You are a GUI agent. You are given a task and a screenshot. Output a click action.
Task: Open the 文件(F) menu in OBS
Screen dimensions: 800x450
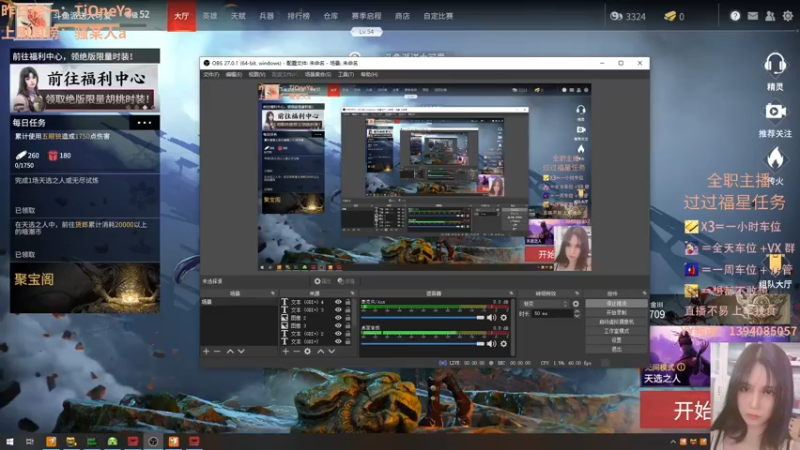(x=211, y=74)
